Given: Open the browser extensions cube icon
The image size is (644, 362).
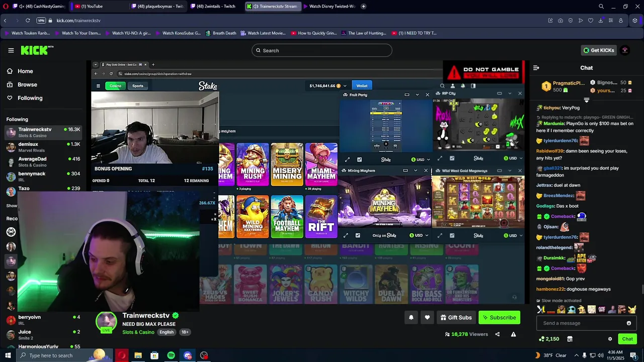Looking at the screenshot, I should pyautogui.click(x=635, y=21).
